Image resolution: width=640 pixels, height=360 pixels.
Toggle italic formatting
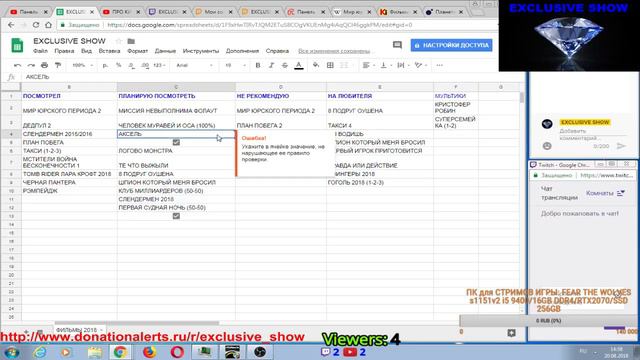271,65
